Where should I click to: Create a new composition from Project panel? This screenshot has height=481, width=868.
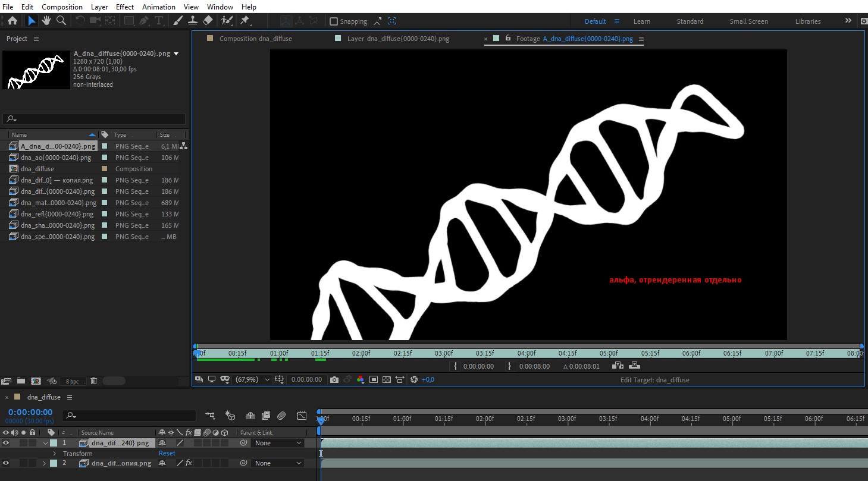pyautogui.click(x=36, y=381)
